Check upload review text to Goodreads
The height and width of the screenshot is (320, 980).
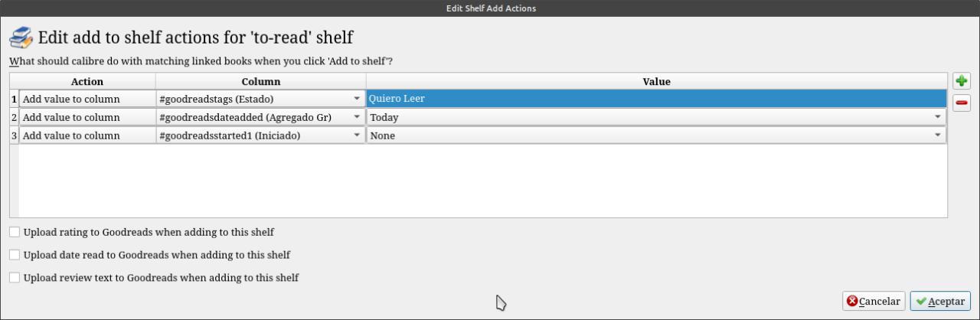(15, 278)
